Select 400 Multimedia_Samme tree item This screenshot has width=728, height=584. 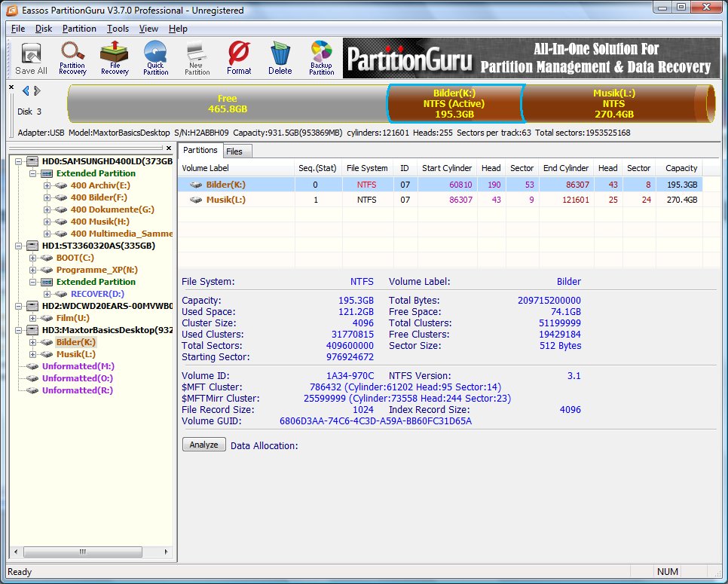point(121,234)
